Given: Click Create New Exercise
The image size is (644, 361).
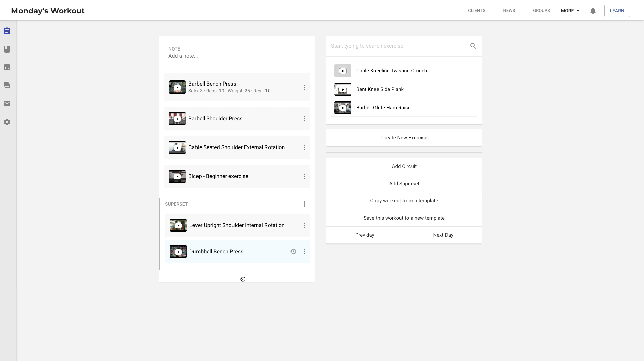Looking at the screenshot, I should pos(404,138).
